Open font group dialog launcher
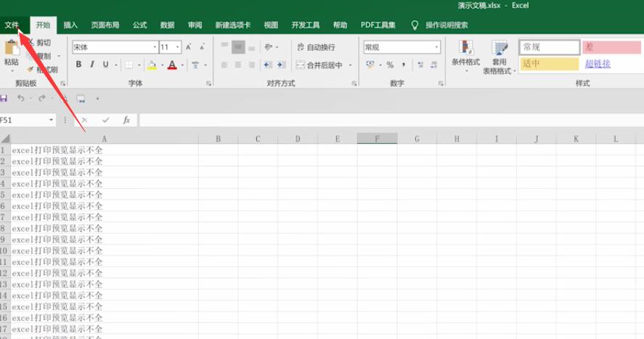 pos(208,83)
